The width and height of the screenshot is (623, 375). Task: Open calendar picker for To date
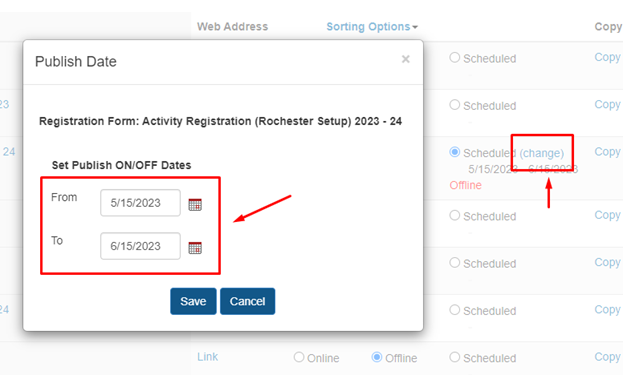[x=195, y=248]
